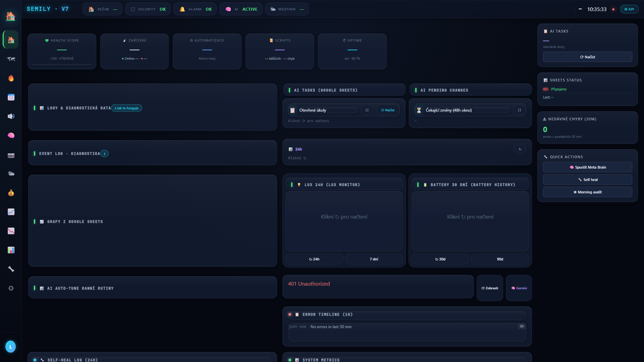
Task: Expand the 'AI Auto-Tune ranní rutiny' section
Action: point(153,288)
